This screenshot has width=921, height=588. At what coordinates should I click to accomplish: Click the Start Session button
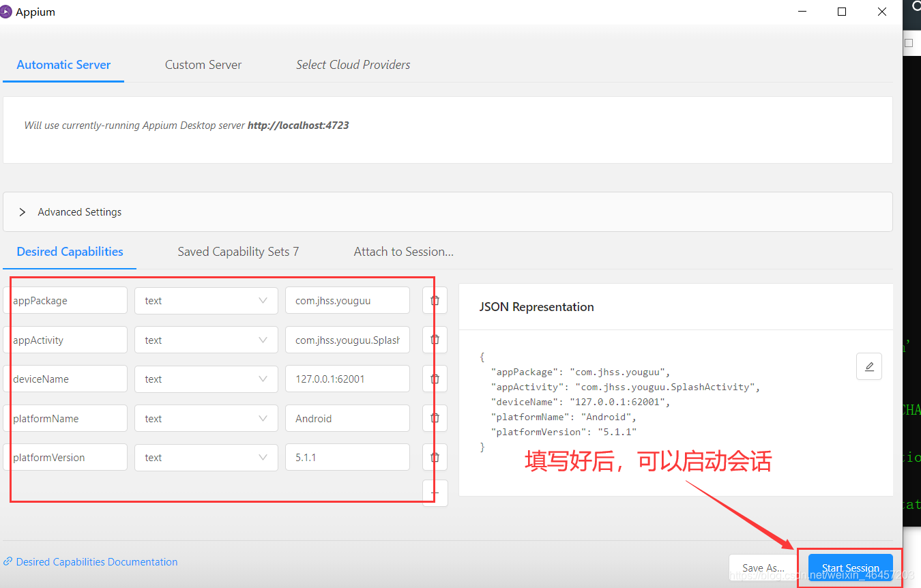click(850, 568)
